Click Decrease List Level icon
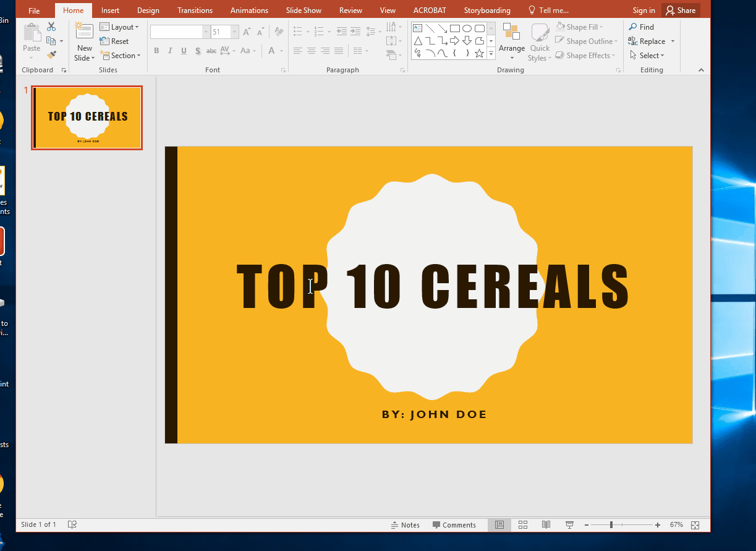Screen dimensions: 756x551 pos(341,32)
